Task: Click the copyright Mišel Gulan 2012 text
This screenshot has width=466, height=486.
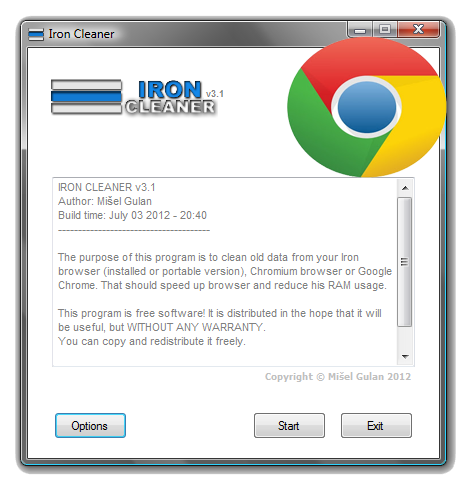Action: 338,377
